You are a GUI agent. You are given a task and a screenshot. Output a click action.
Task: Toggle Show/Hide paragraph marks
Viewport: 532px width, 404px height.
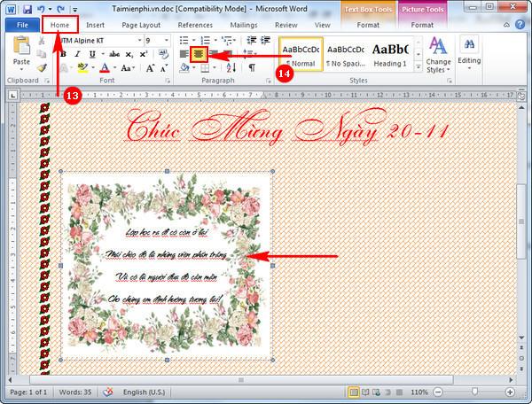(252, 67)
